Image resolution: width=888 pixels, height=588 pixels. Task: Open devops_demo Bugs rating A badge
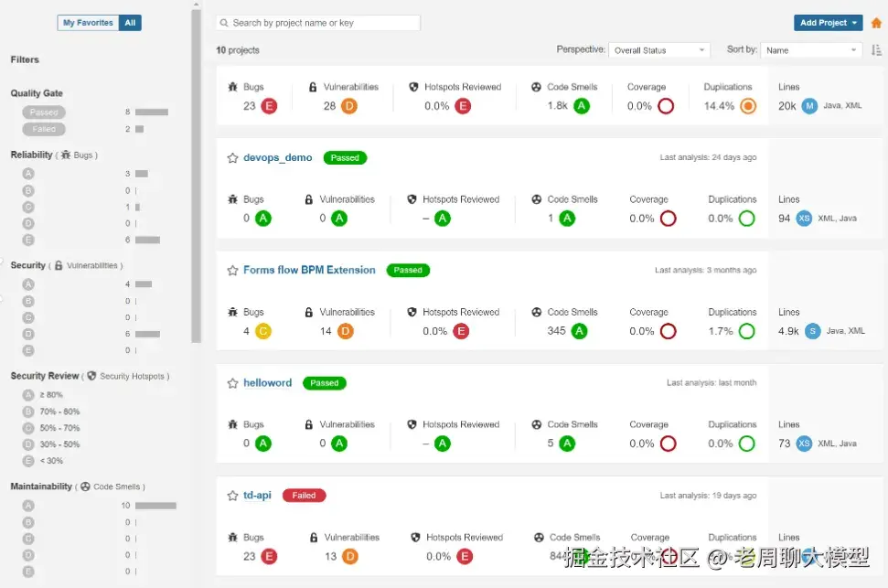(262, 218)
